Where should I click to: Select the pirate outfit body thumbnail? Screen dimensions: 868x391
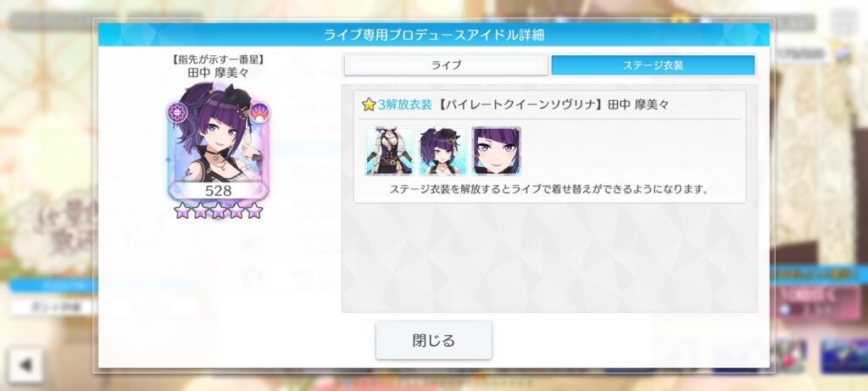[x=389, y=151]
